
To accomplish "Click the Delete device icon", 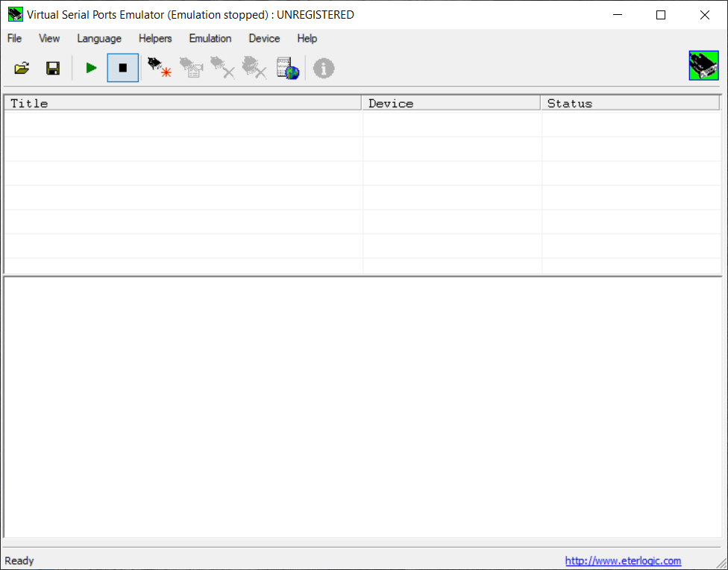I will point(222,68).
